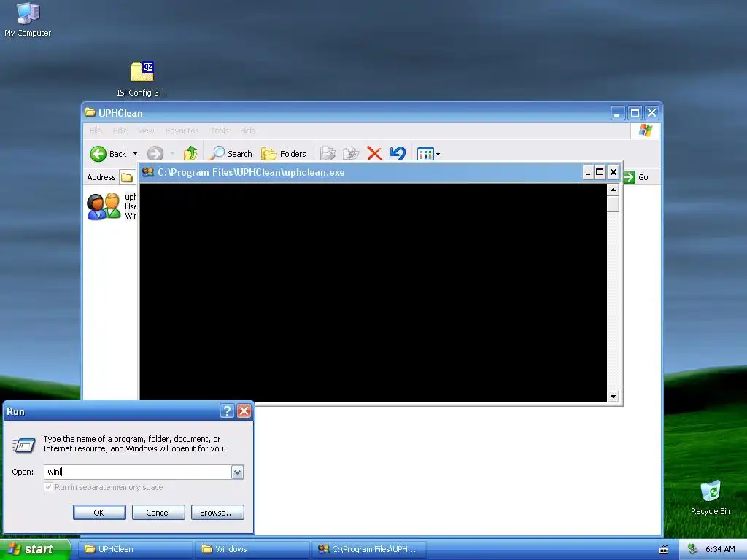Go Back in the UPHClean Explorer window

109,153
